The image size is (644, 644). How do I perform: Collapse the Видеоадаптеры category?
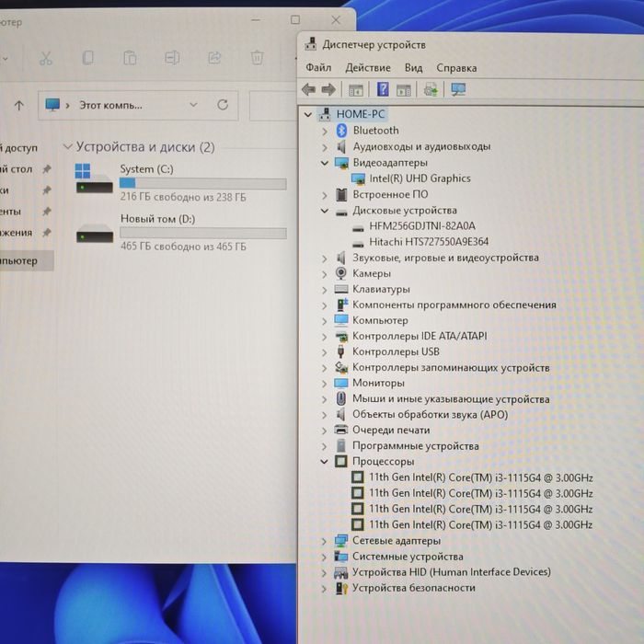click(x=325, y=163)
